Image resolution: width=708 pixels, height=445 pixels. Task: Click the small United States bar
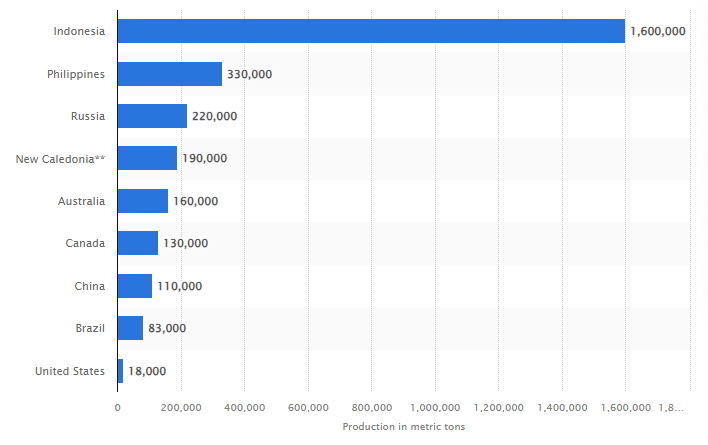[x=120, y=371]
